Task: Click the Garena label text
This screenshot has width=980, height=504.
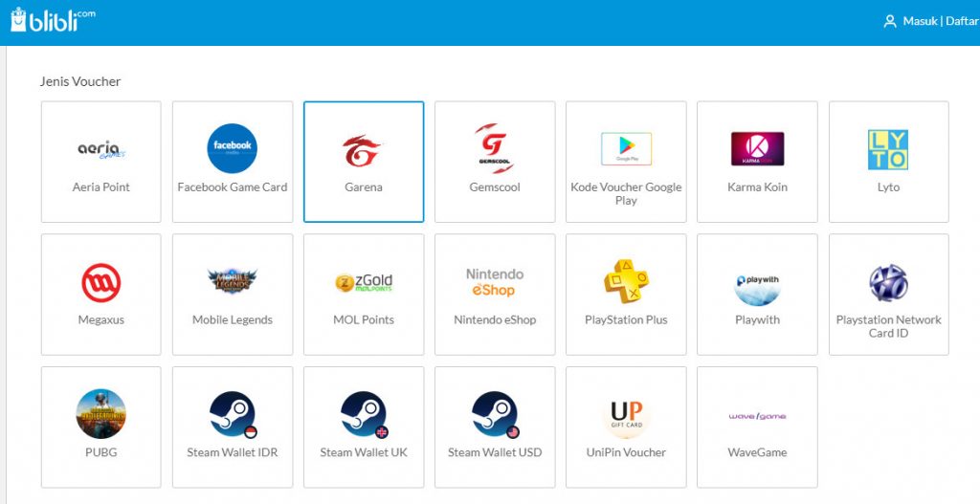Action: [364, 186]
